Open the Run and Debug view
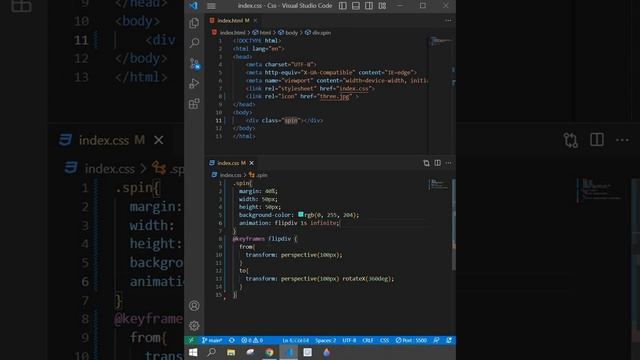The width and height of the screenshot is (640, 360). [194, 83]
